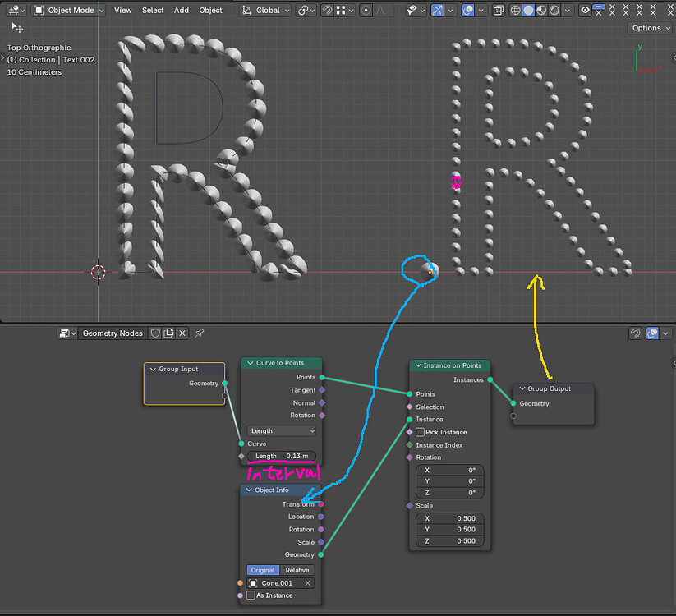Click the Options button
The image size is (676, 616).
[651, 28]
